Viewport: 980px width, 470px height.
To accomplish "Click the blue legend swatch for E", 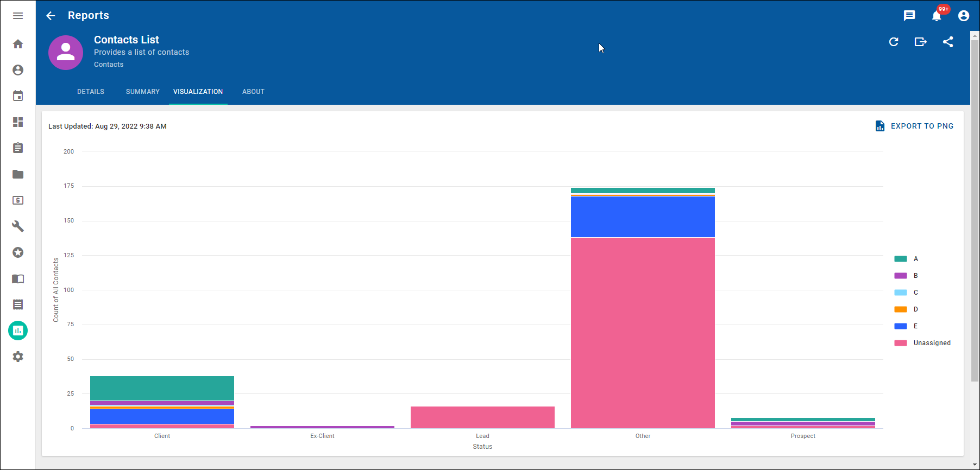I will (901, 326).
